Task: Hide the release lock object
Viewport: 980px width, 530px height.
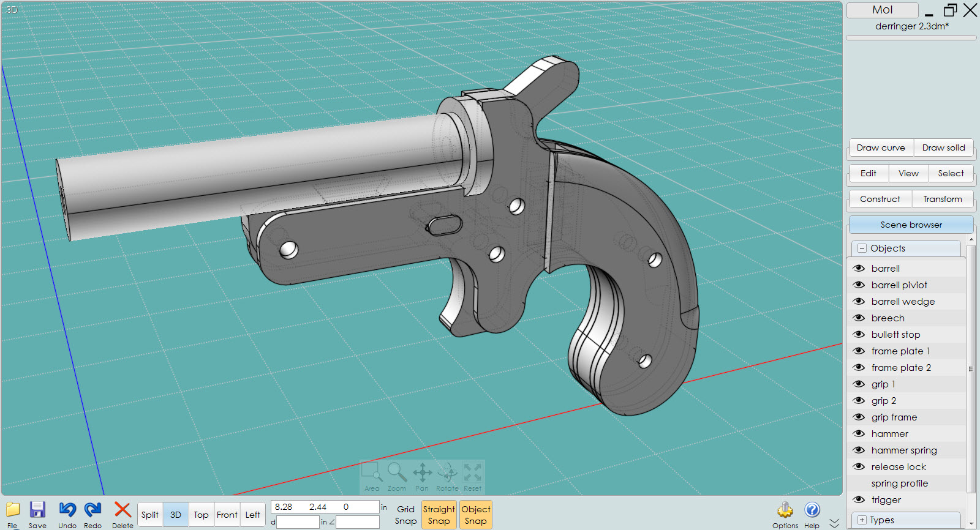Action: pyautogui.click(x=859, y=466)
